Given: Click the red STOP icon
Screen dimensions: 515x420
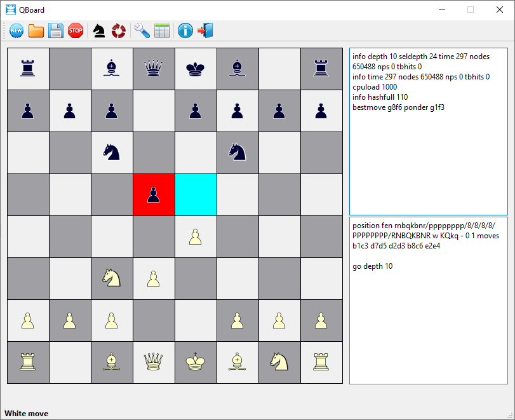Looking at the screenshot, I should click(76, 31).
